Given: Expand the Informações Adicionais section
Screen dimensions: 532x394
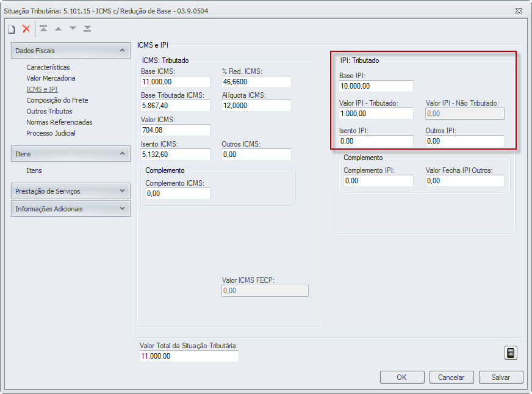Looking at the screenshot, I should (x=123, y=209).
